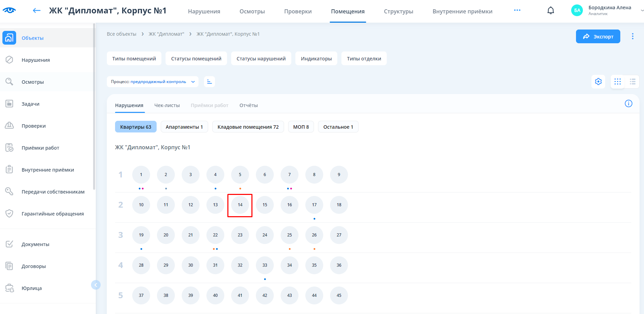Collapse the left sidebar with round arrow

(96, 285)
